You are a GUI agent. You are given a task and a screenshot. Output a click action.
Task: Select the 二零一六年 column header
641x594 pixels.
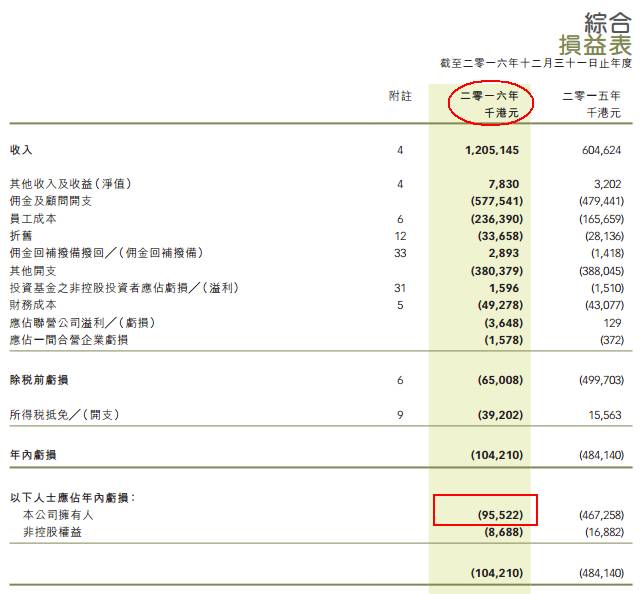(489, 96)
